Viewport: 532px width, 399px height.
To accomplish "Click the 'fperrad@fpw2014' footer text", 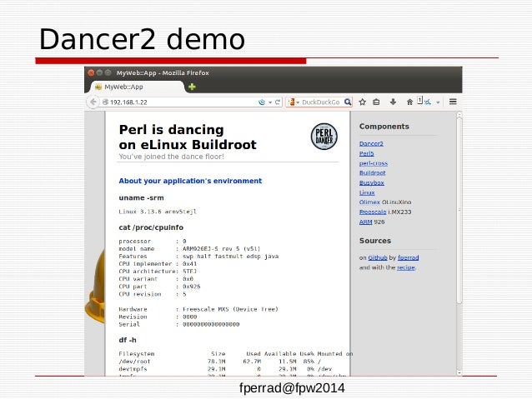I will (x=292, y=388).
